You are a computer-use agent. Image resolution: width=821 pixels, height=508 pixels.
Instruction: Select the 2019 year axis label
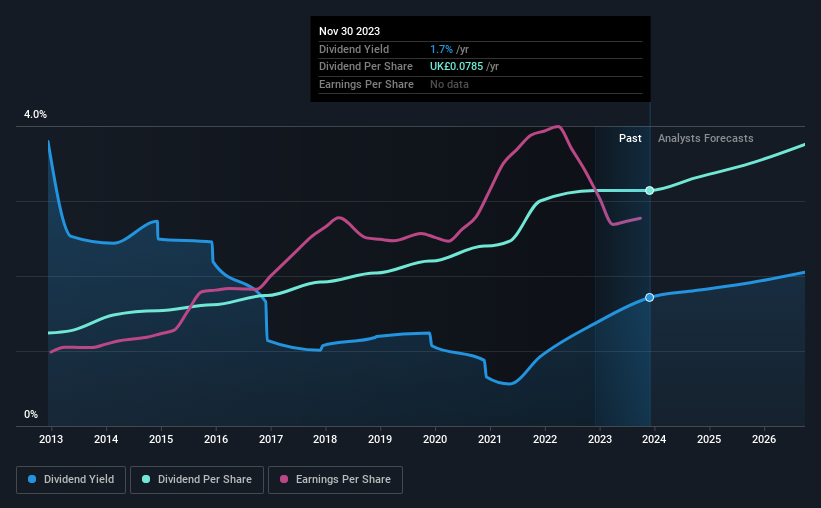380,439
